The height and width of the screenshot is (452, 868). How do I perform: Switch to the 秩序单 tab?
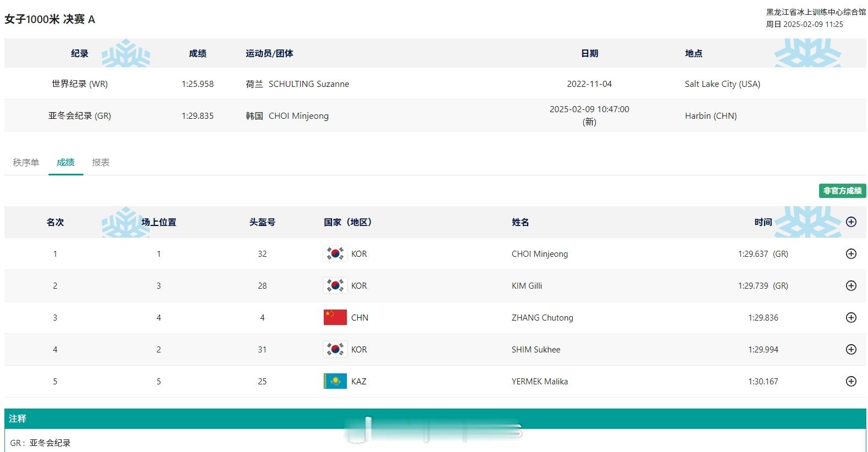(26, 162)
